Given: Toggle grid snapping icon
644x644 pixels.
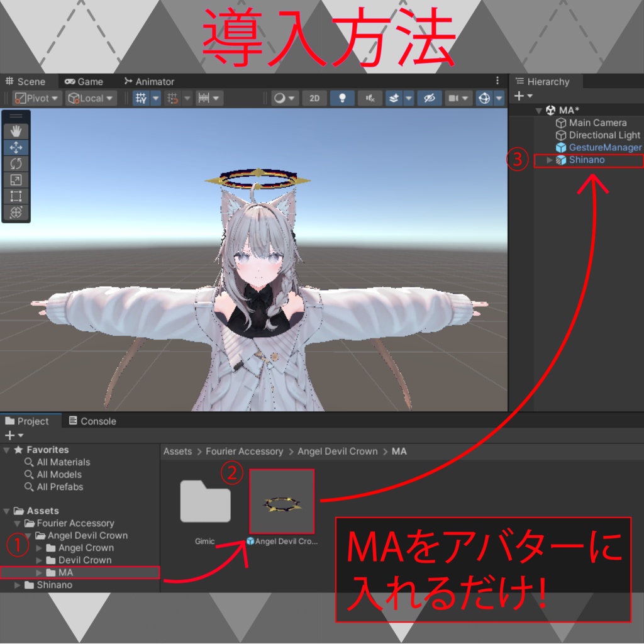Looking at the screenshot, I should click(x=173, y=98).
